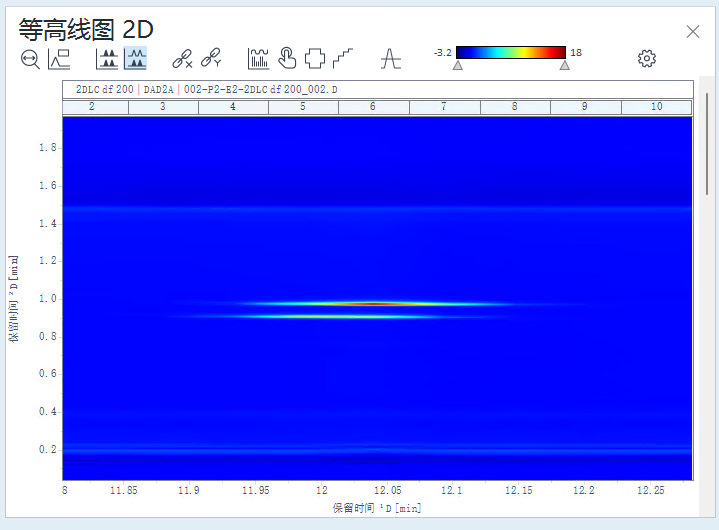
Task: Close the 等高线图 2D window
Action: [x=693, y=32]
